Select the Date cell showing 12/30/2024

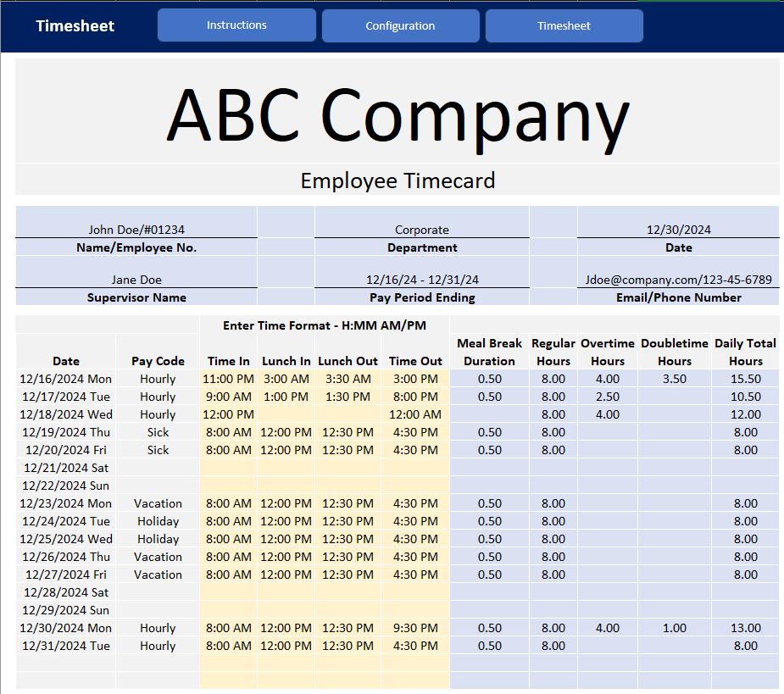coord(678,229)
